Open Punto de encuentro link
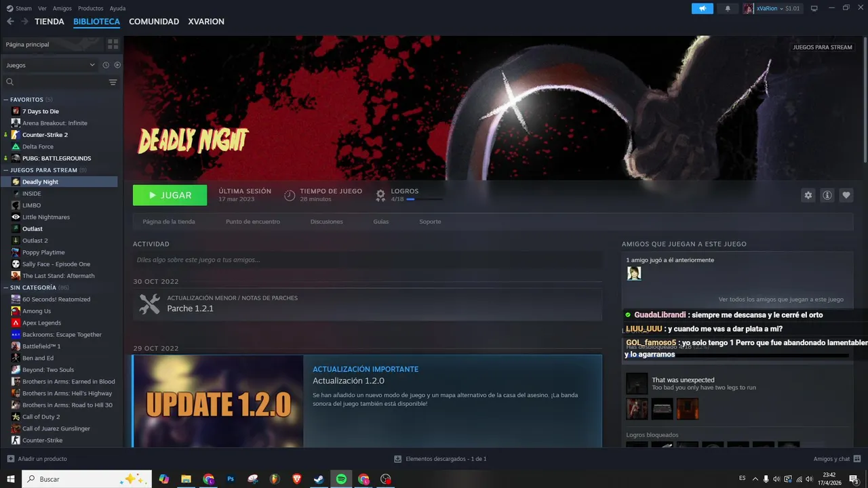Viewport: 868px width, 488px height. pos(253,222)
